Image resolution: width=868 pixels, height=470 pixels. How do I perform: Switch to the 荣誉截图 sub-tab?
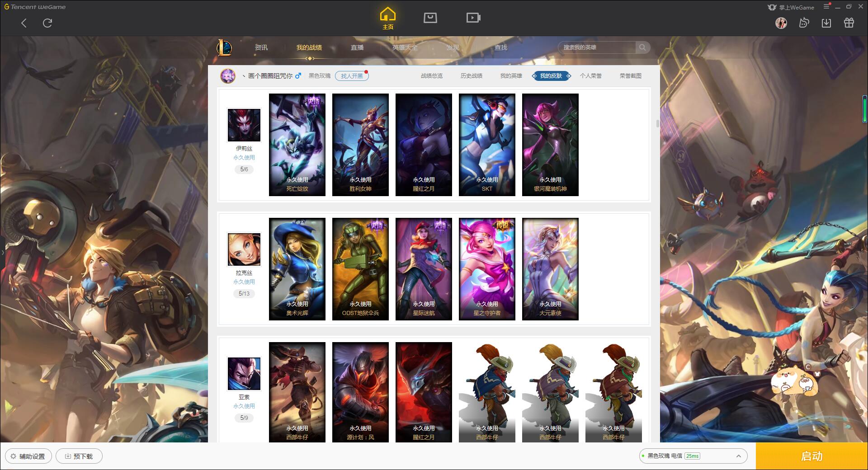click(631, 76)
